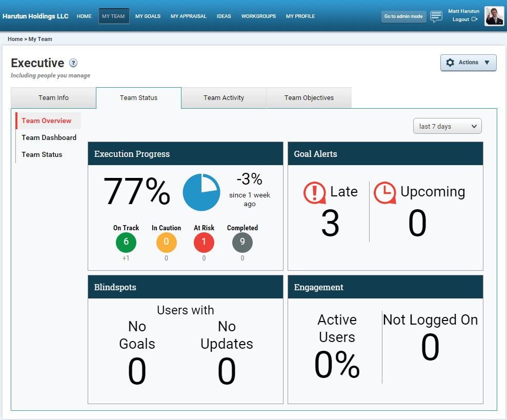Go to HOME in top navigation
The image size is (507, 420).
84,16
